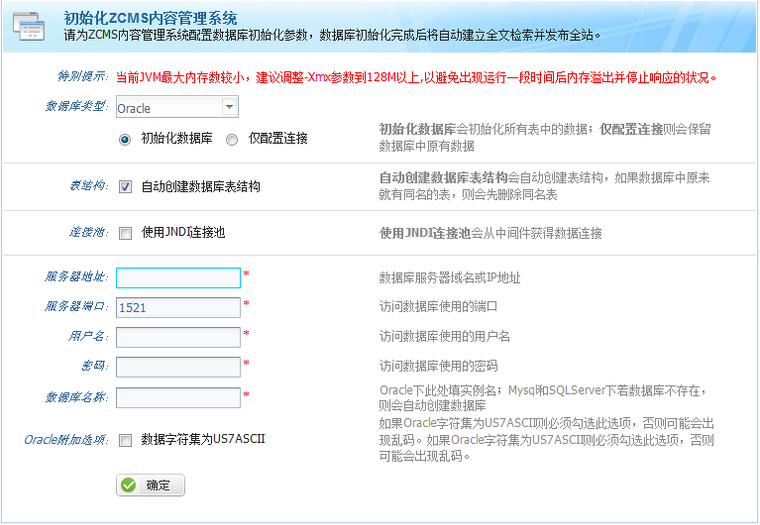Click the 表结构 row label
Viewport: 760px width, 525px height.
pos(88,186)
